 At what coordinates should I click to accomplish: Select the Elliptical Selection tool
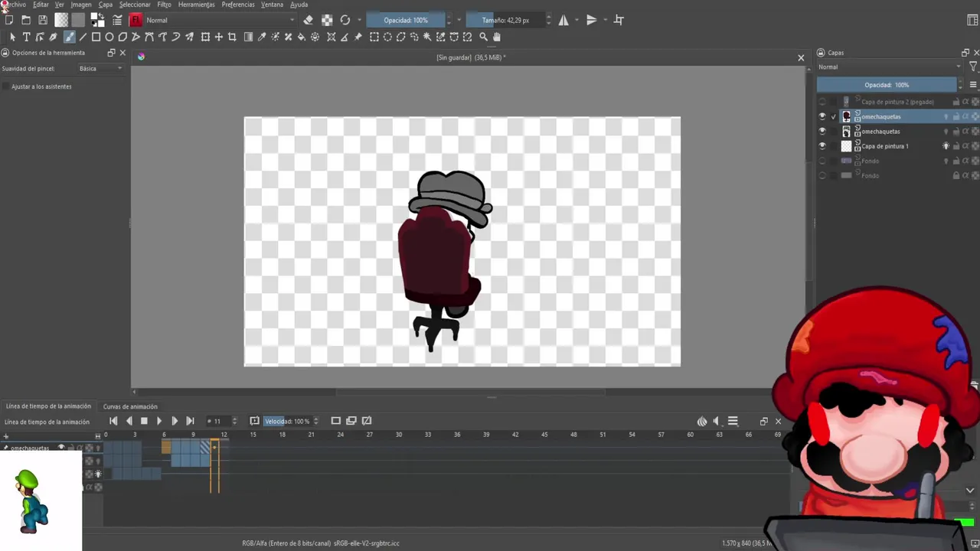tap(387, 37)
